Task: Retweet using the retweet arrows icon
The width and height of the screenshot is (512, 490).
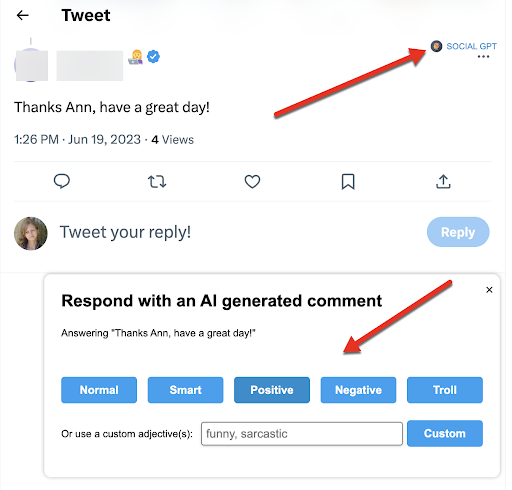Action: 157,182
